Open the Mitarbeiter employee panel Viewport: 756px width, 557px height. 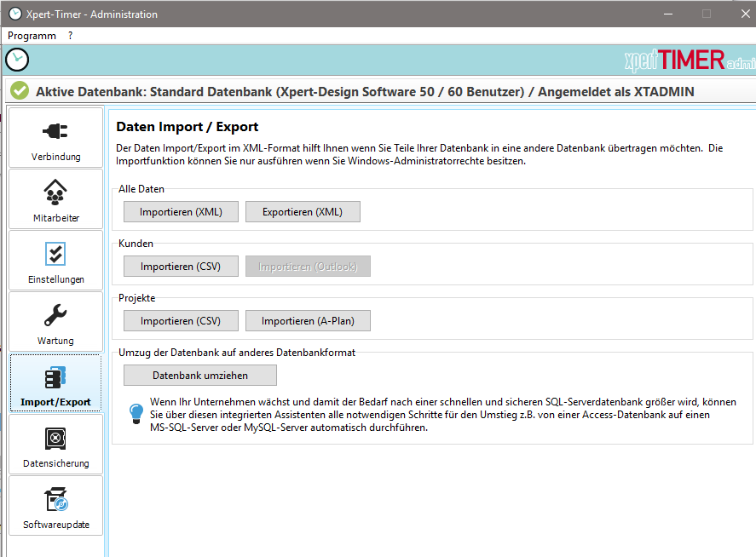(55, 198)
